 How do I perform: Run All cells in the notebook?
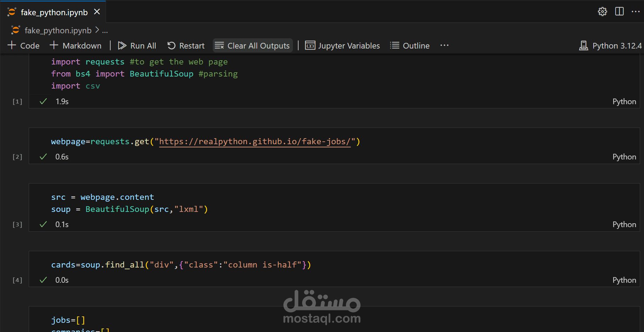pos(137,46)
